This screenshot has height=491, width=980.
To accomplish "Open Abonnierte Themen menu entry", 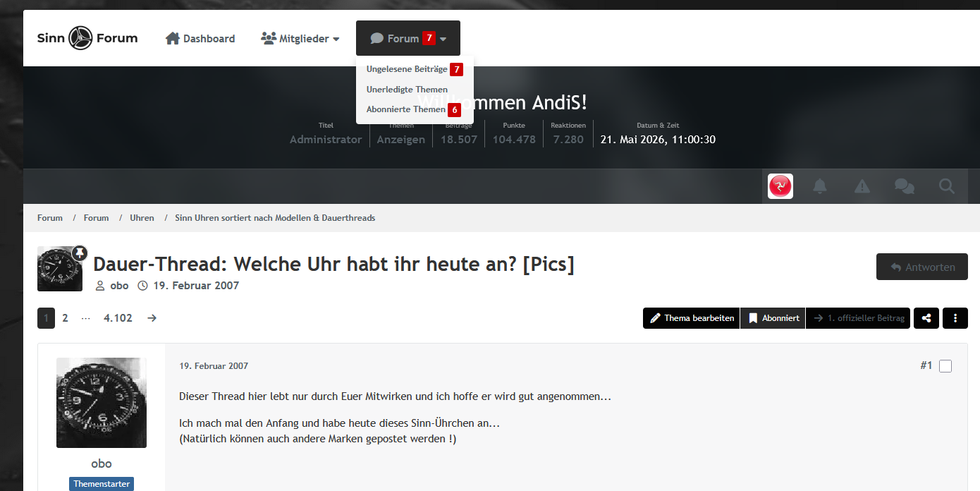I will 415,109.
